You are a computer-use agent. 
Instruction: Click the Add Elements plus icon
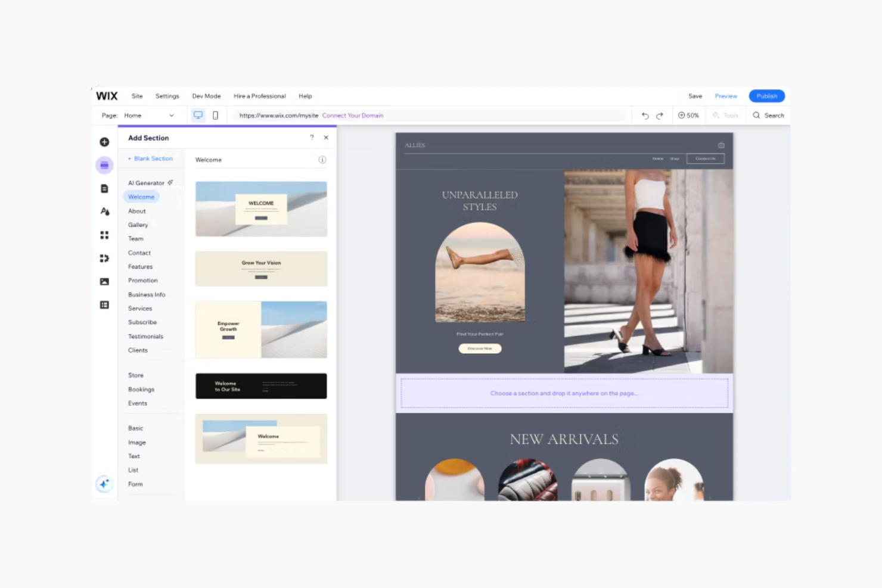[x=104, y=142]
